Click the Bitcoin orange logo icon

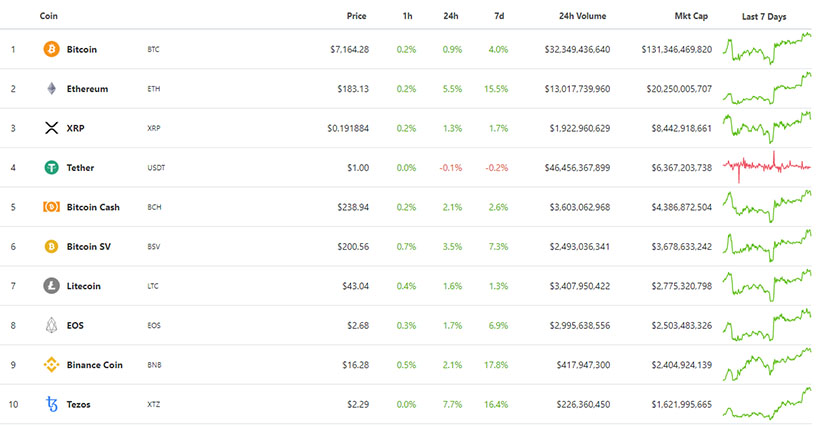coord(51,49)
